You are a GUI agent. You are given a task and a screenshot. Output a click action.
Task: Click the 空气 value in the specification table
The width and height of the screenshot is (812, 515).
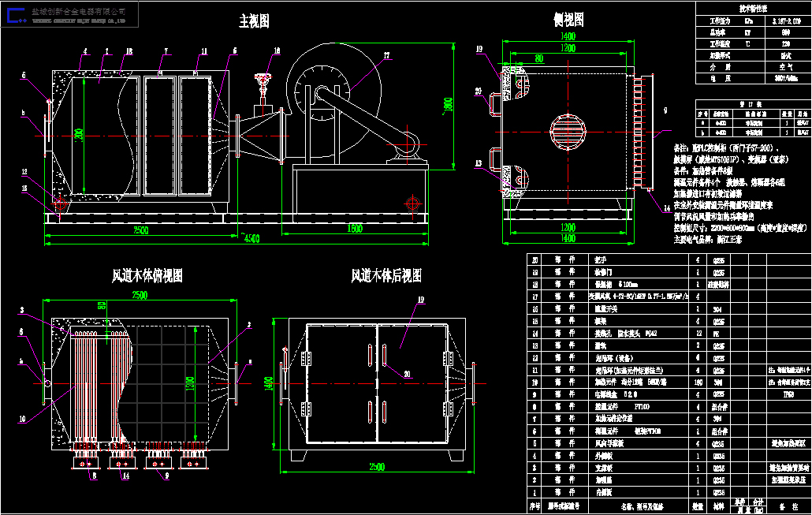[786, 67]
